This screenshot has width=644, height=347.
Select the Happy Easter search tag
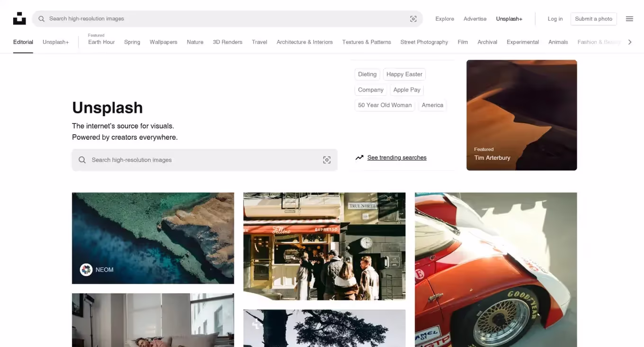404,74
